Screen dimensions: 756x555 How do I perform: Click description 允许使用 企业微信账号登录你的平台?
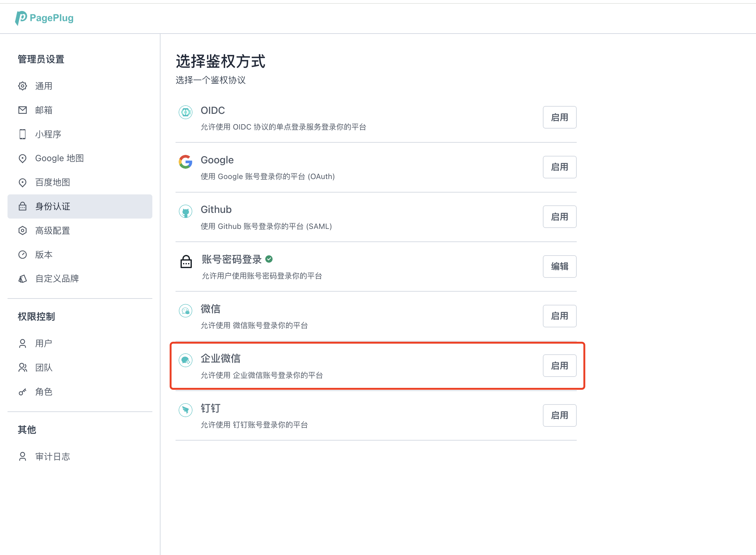click(262, 375)
